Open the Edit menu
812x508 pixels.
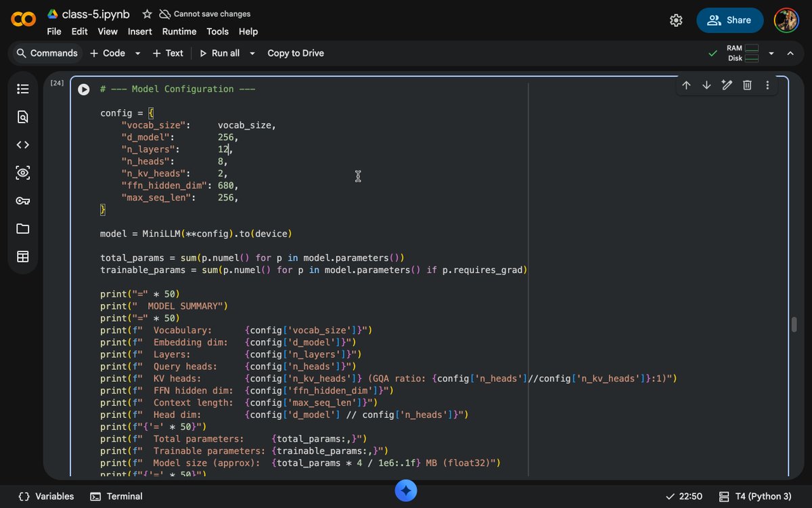[80, 31]
